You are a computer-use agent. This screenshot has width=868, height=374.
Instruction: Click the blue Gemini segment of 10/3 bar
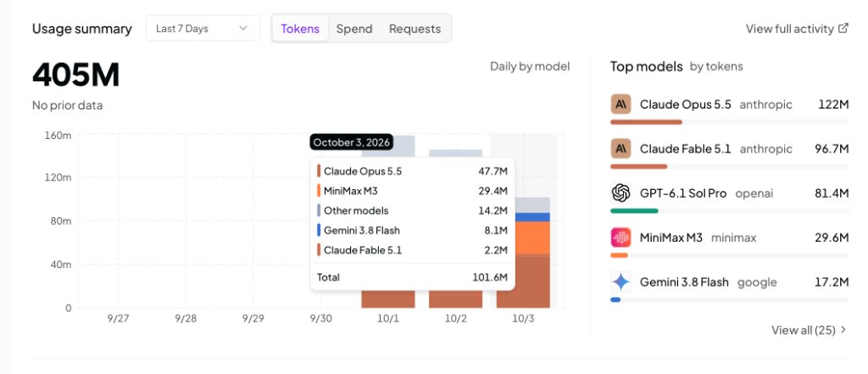point(532,217)
